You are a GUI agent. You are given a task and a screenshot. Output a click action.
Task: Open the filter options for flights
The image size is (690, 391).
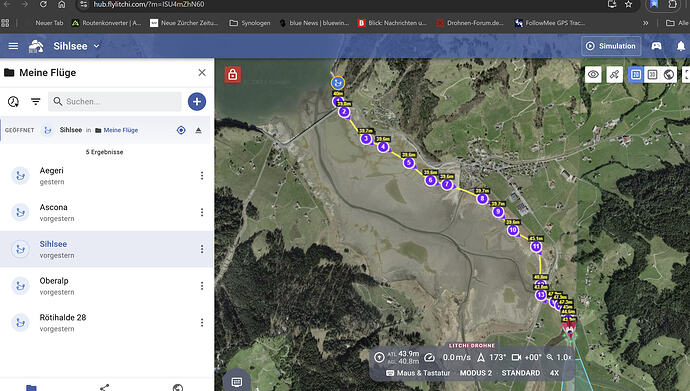36,102
